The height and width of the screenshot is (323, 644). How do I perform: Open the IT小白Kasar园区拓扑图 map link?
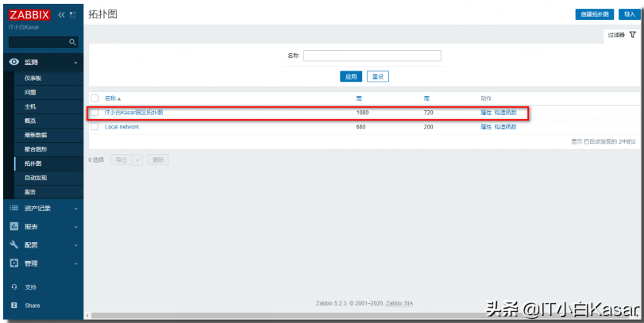[x=134, y=112]
